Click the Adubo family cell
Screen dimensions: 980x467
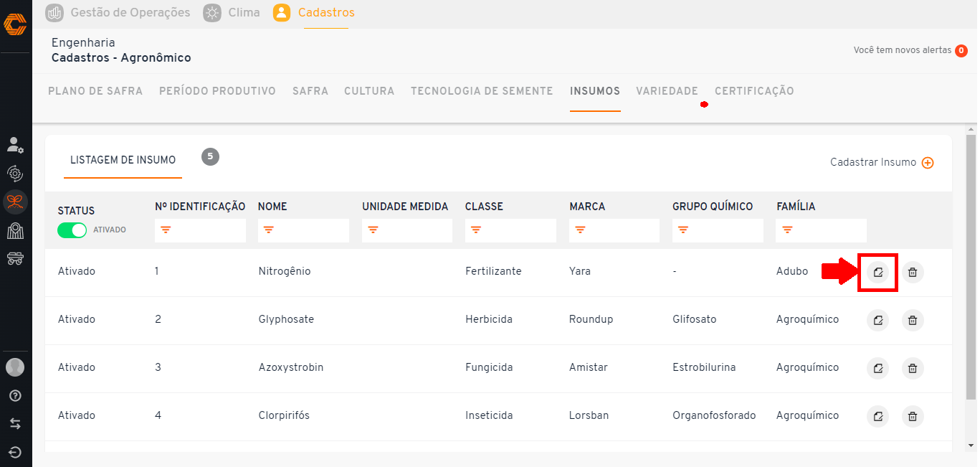[x=792, y=272]
